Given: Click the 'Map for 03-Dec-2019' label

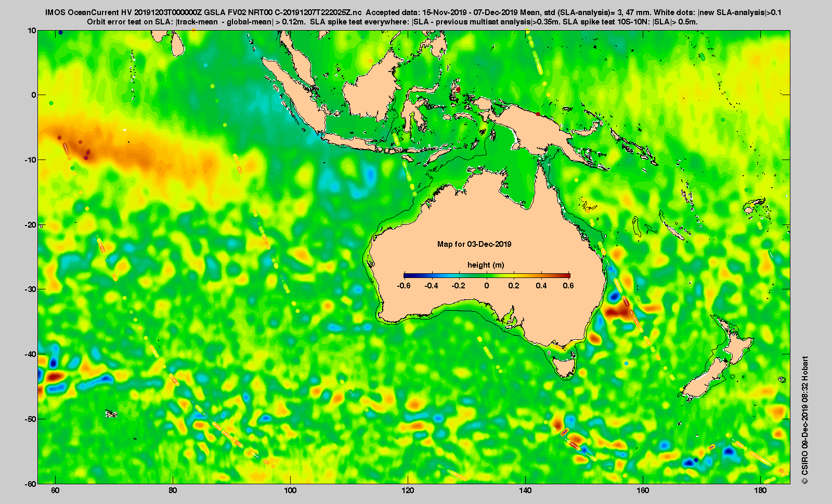Looking at the screenshot, I should click(x=474, y=244).
